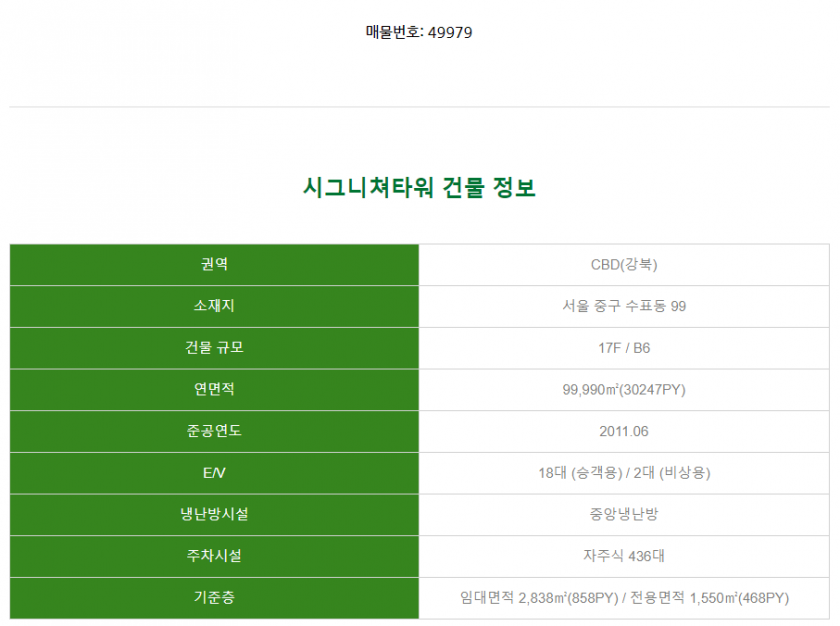Click the 중앙냉난방 value cell
Viewport: 840px width, 626px height.
pyautogui.click(x=624, y=514)
